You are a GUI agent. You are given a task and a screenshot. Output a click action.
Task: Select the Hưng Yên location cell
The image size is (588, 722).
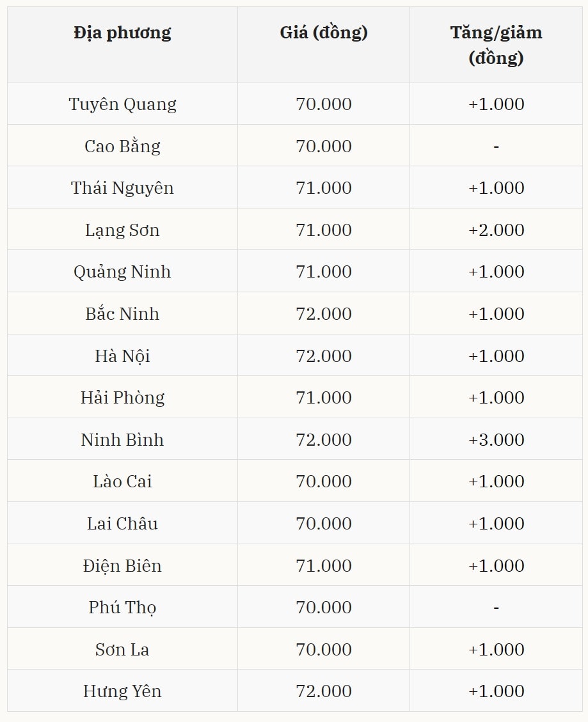pos(122,691)
